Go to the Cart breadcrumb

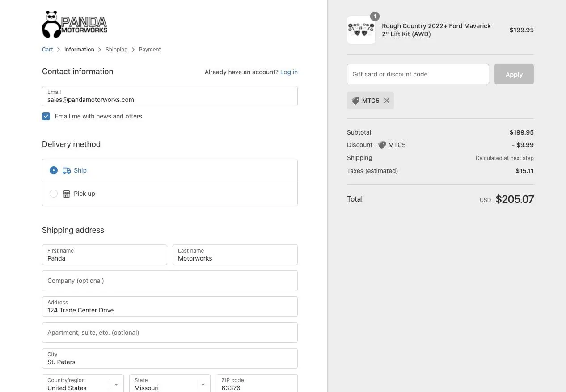pyautogui.click(x=47, y=50)
